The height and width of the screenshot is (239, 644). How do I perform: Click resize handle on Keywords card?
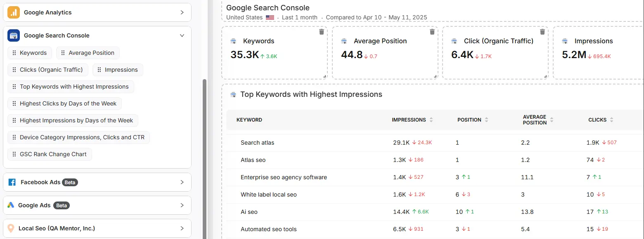pyautogui.click(x=324, y=76)
